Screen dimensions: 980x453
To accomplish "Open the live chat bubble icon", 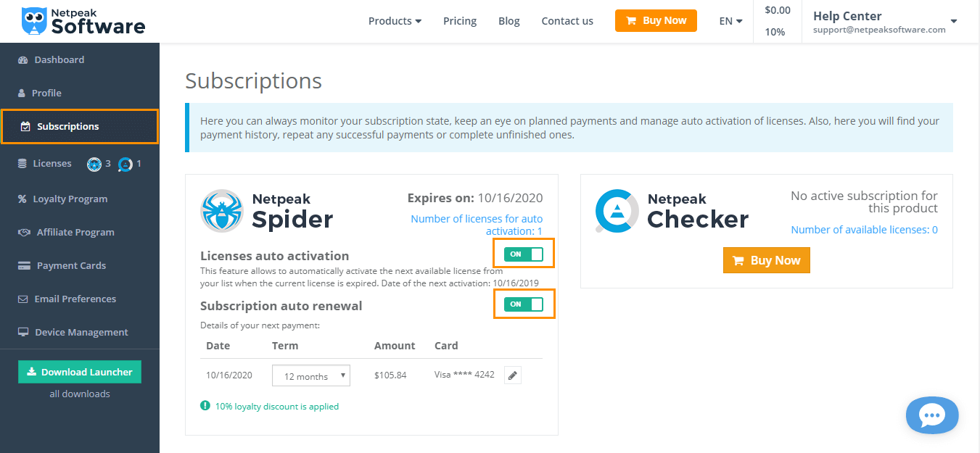I will (932, 415).
